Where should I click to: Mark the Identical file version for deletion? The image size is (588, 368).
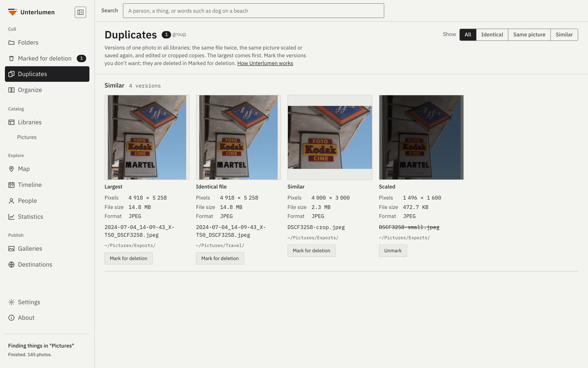tap(220, 258)
